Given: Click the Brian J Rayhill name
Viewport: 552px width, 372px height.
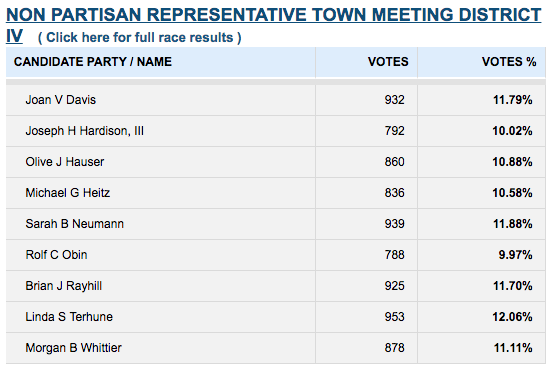Looking at the screenshot, I should click(x=64, y=286).
